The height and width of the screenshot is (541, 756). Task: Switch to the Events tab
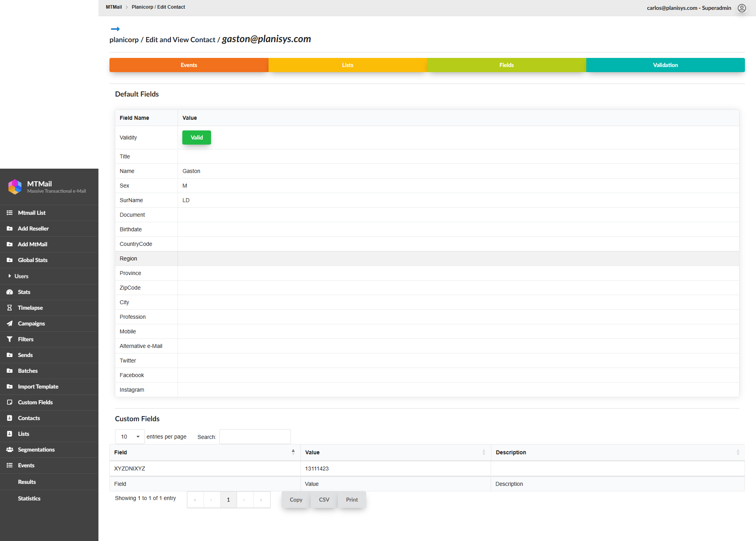tap(189, 65)
